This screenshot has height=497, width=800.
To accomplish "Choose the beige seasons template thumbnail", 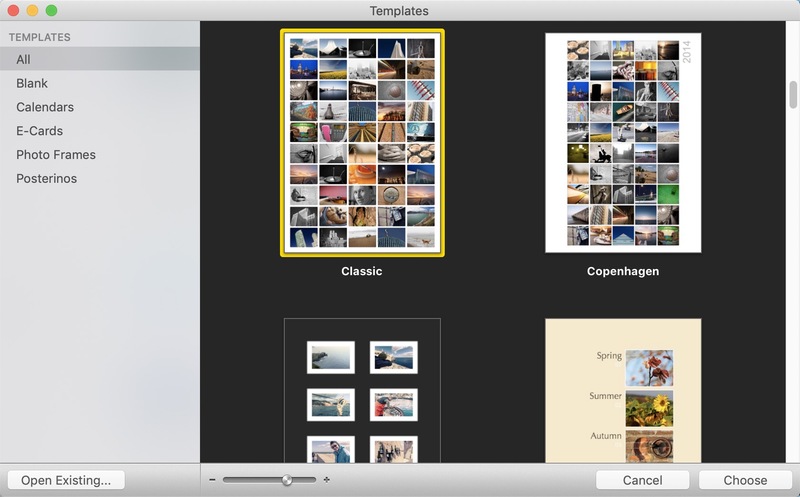I will [623, 391].
